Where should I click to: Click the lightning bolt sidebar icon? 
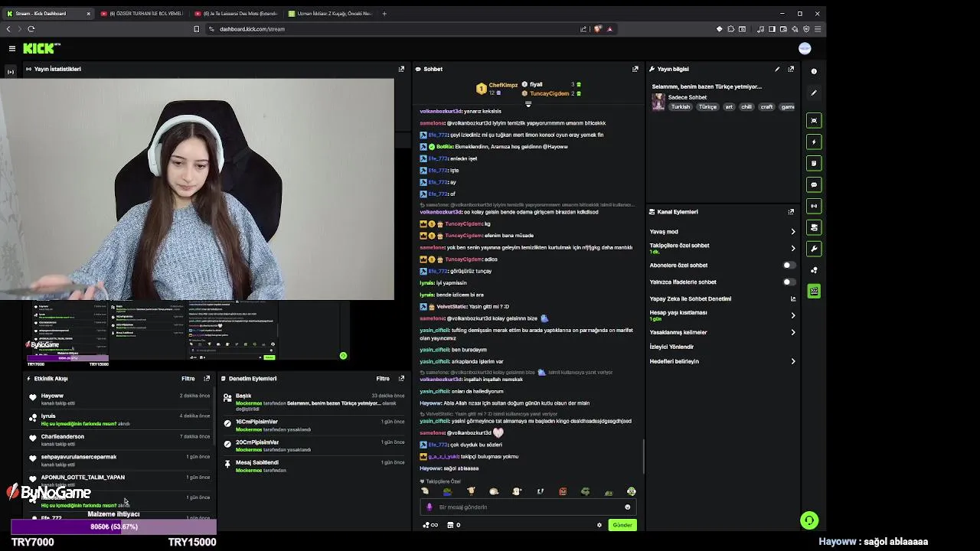click(x=814, y=142)
